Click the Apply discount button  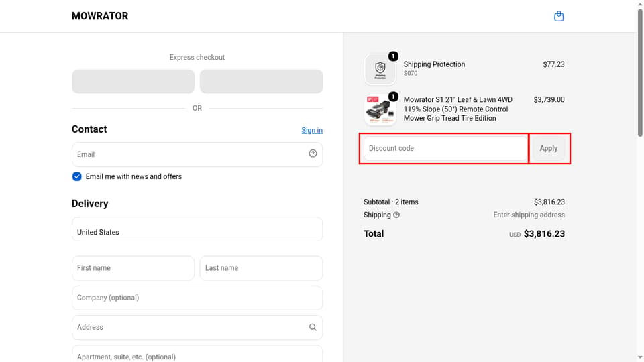548,149
